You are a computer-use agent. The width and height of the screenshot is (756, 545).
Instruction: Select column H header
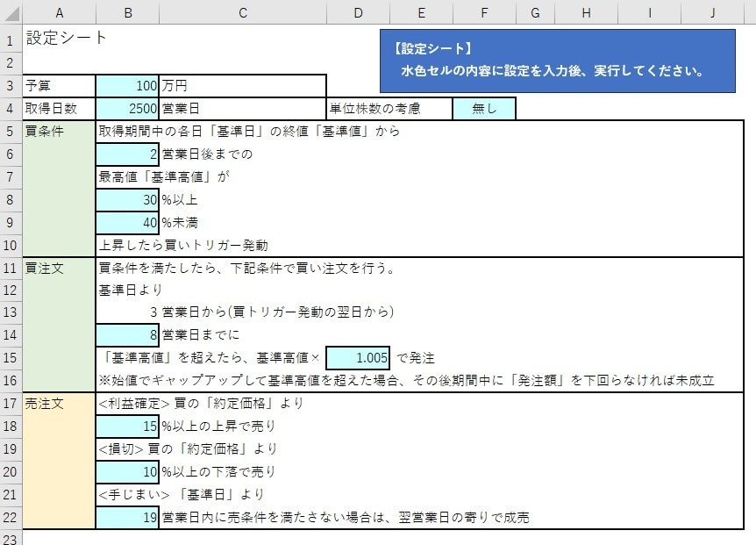pyautogui.click(x=586, y=12)
